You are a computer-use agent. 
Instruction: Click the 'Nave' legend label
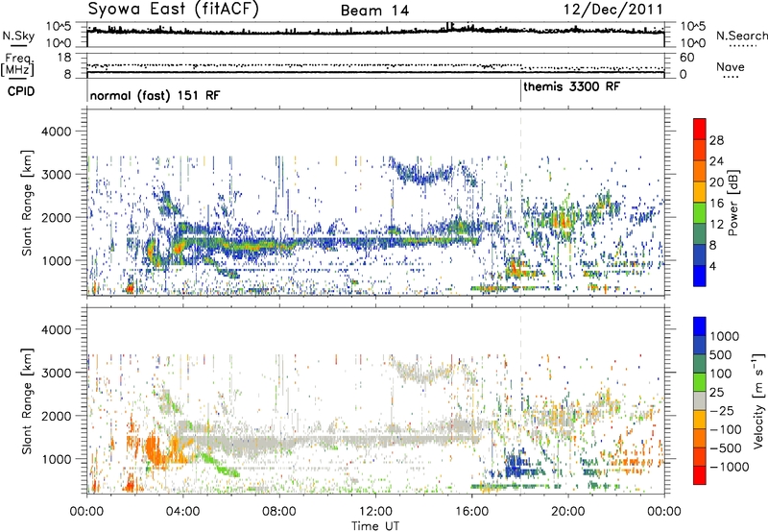click(x=731, y=67)
